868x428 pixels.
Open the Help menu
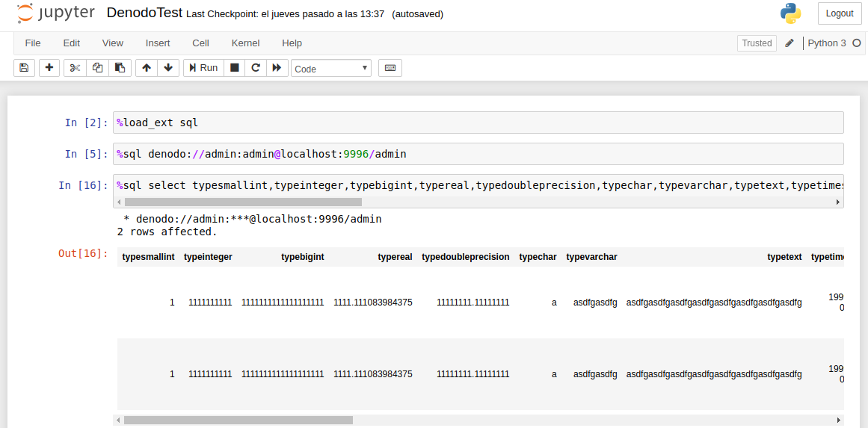pyautogui.click(x=292, y=43)
